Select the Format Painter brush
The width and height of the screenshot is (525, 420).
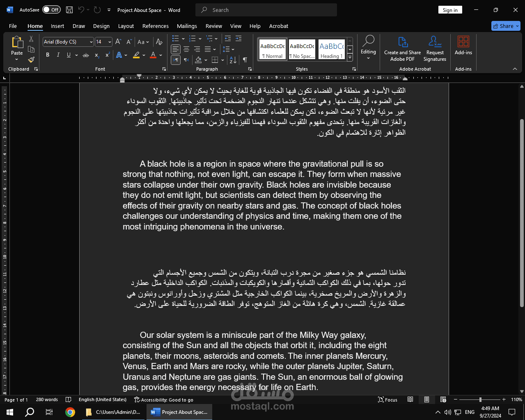coord(31,60)
